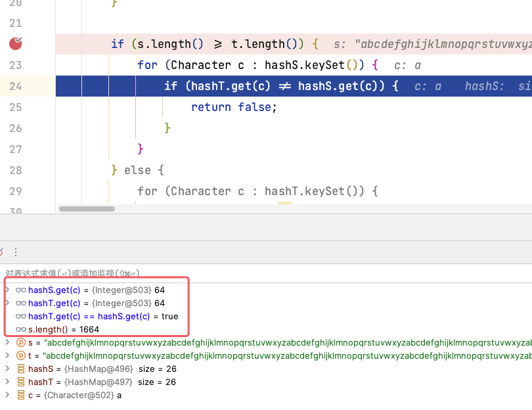Expand the hashT HashMap variable
Image resolution: width=532 pixels, height=410 pixels.
(x=7, y=382)
